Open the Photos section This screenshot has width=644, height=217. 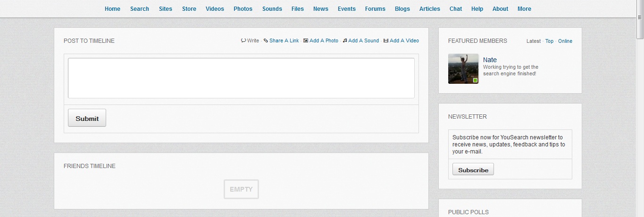coord(243,9)
